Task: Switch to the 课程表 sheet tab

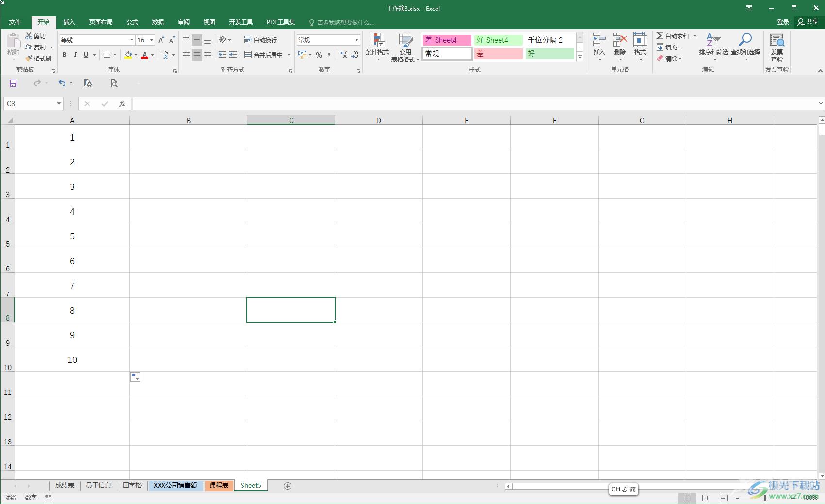Action: coord(219,485)
